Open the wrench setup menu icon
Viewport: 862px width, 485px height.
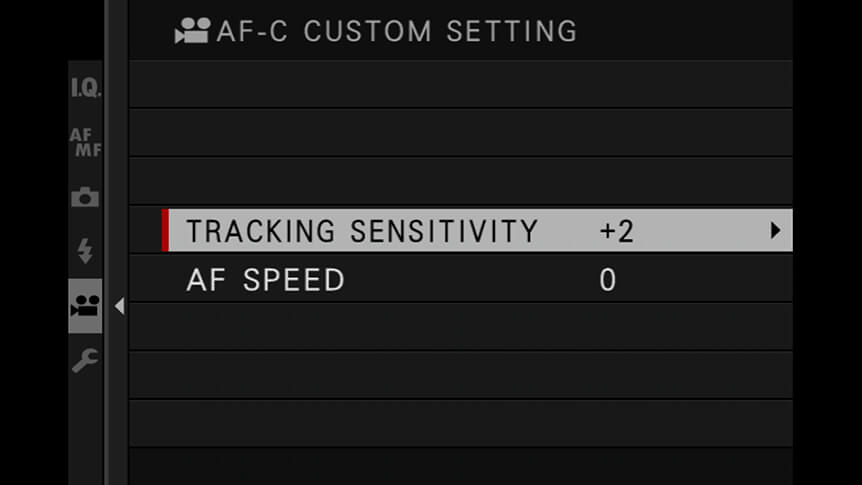click(x=85, y=360)
